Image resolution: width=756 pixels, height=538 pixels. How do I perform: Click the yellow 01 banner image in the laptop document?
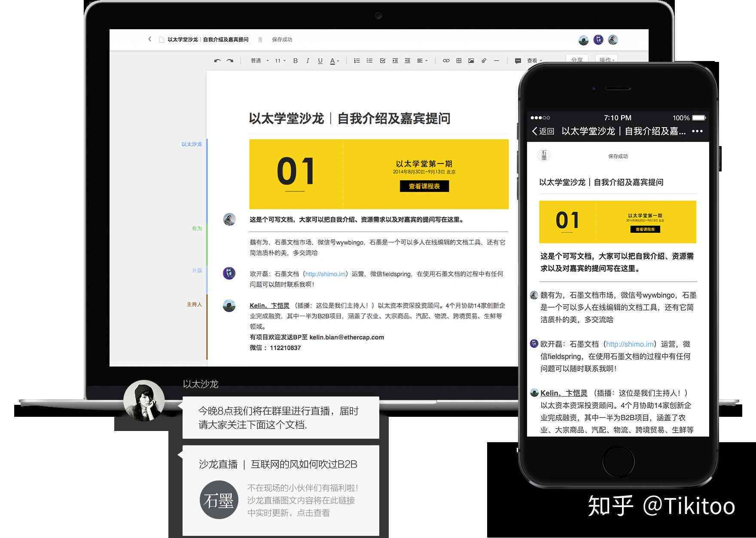point(379,174)
